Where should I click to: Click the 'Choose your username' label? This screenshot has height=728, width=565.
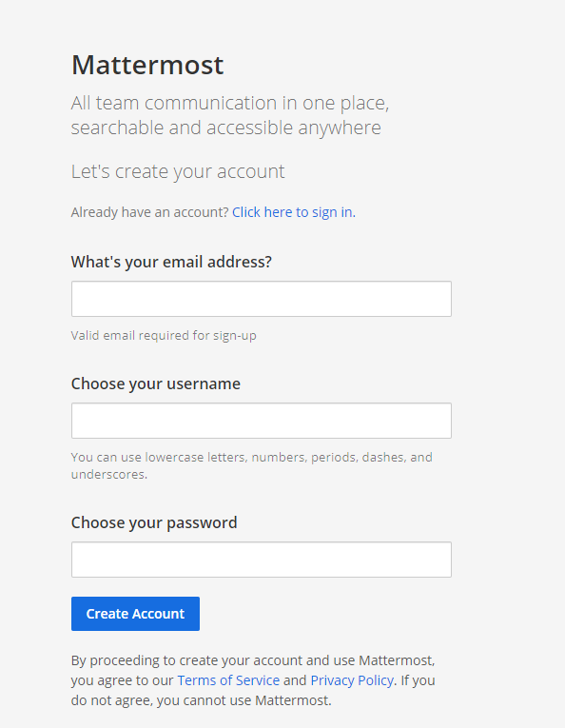155,384
